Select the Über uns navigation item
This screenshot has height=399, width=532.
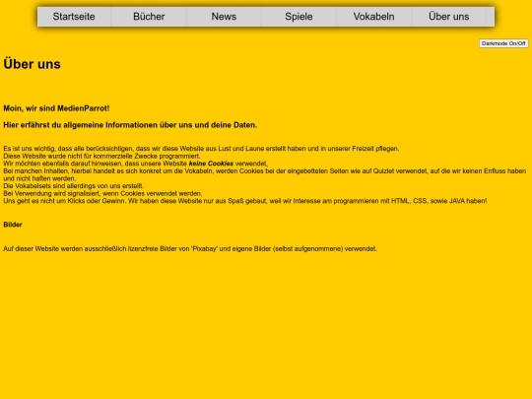pos(449,17)
